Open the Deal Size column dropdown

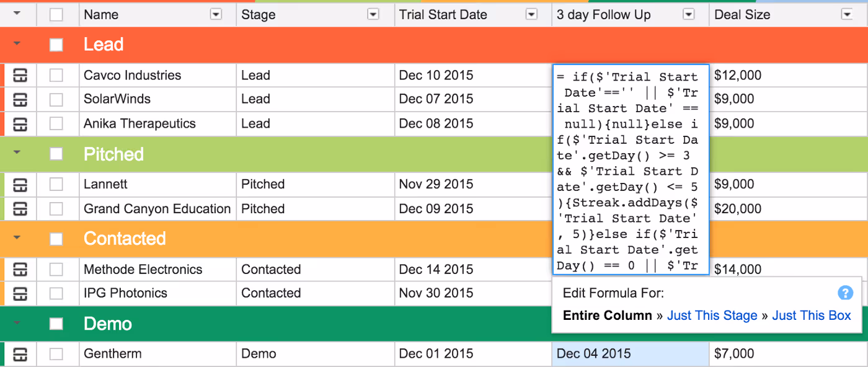click(x=847, y=14)
